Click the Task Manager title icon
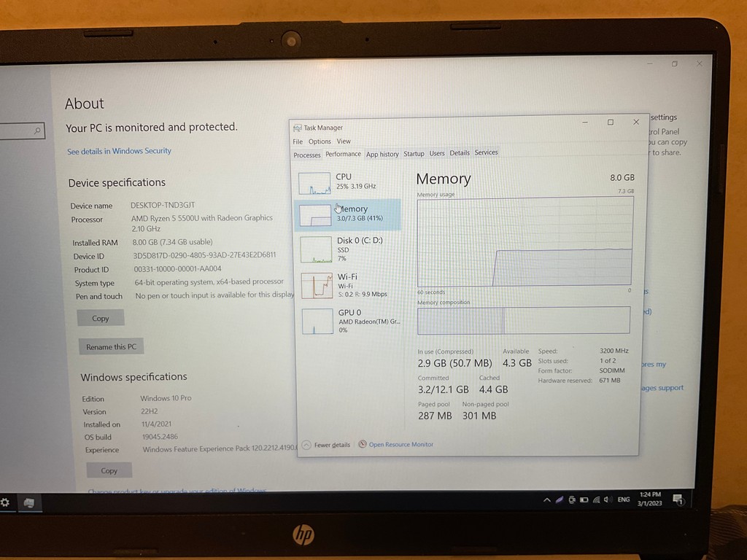The height and width of the screenshot is (560, 747). coord(298,128)
